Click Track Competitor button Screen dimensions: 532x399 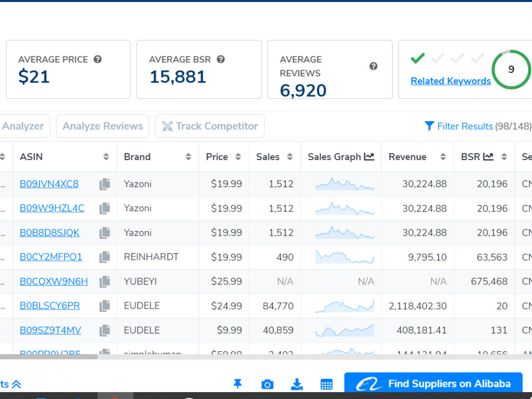click(x=210, y=126)
